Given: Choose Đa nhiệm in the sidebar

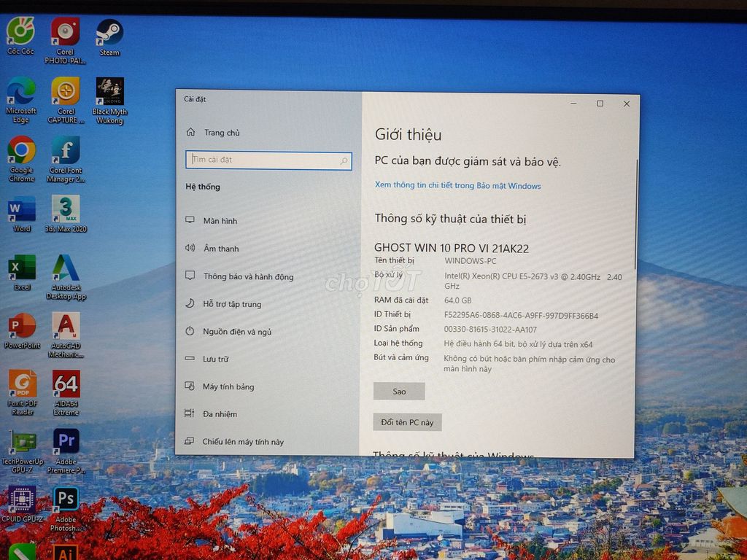Looking at the screenshot, I should coord(220,414).
